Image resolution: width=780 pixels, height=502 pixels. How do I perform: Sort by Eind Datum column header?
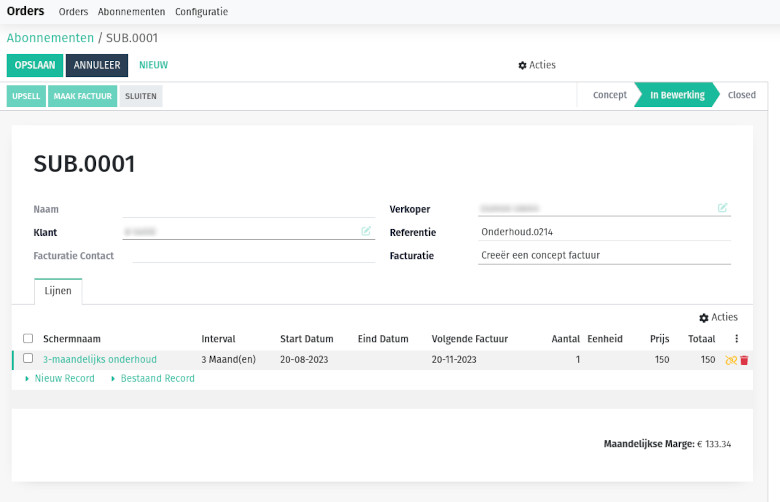point(383,339)
